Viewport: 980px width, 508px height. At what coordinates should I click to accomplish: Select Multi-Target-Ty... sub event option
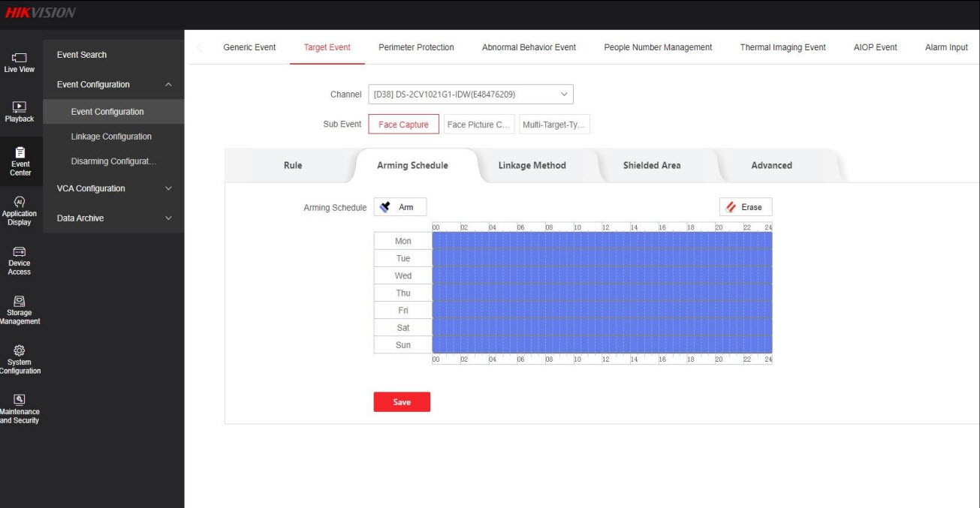(554, 125)
